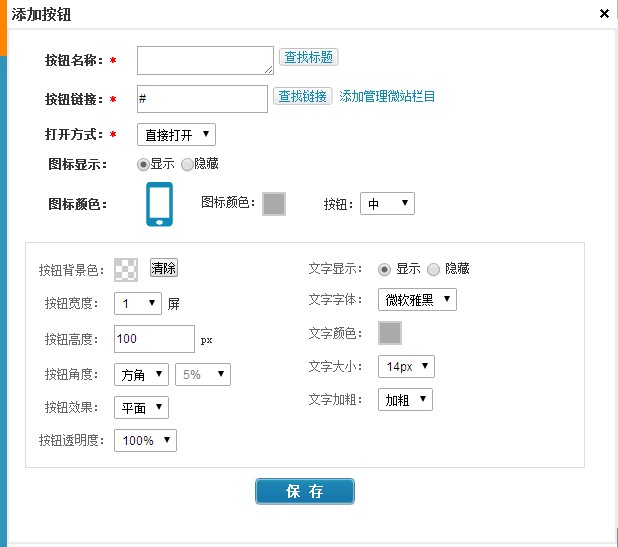Screen dimensions: 618x547
Task: Select 显示 radio for 图标显示
Action: click(144, 164)
